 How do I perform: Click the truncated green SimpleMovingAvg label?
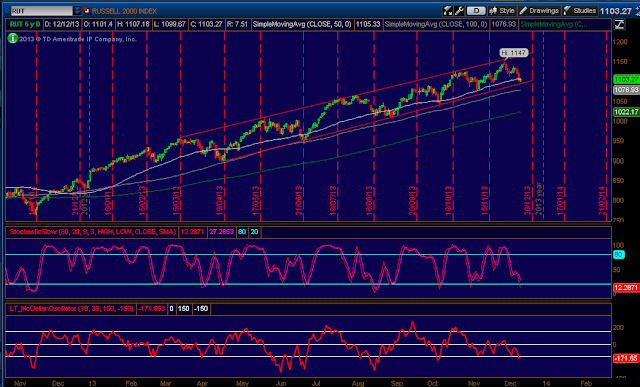tap(554, 24)
